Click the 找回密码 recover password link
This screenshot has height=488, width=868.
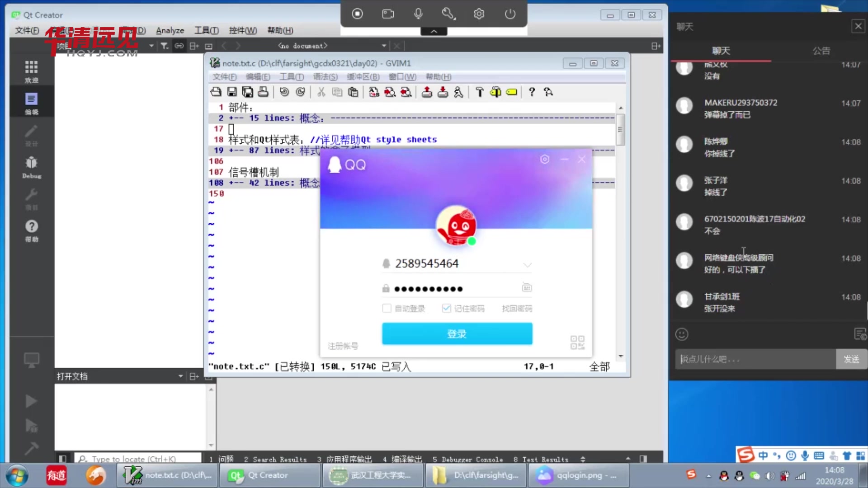pyautogui.click(x=517, y=308)
